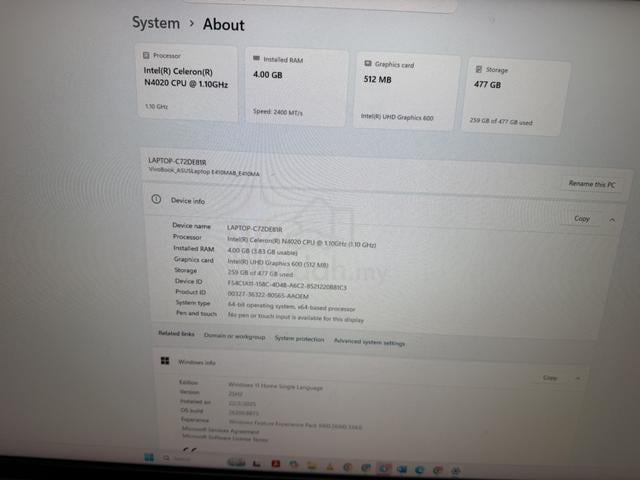This screenshot has width=640, height=480.
Task: Click the Device info circle icon
Action: (156, 199)
